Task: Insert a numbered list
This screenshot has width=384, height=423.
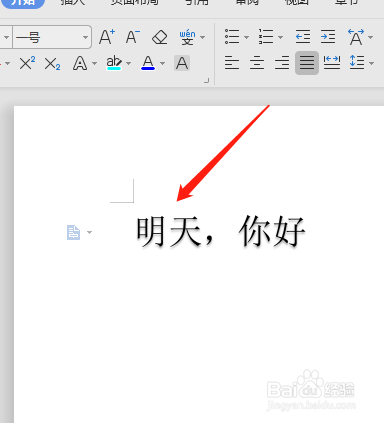Action: pyautogui.click(x=266, y=37)
